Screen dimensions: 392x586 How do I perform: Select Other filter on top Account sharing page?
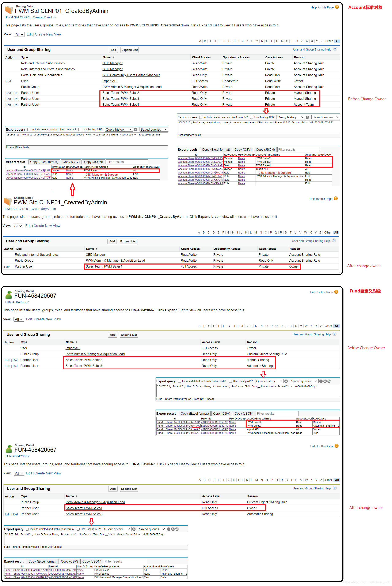[x=329, y=41]
